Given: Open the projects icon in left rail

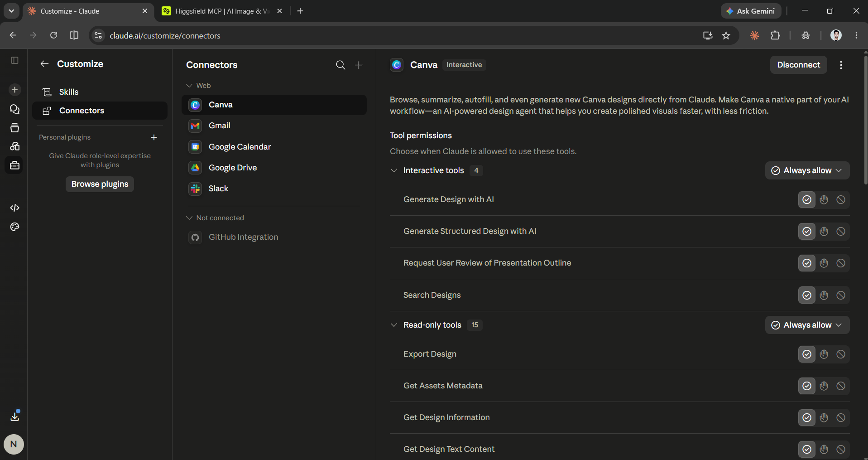Looking at the screenshot, I should [14, 128].
